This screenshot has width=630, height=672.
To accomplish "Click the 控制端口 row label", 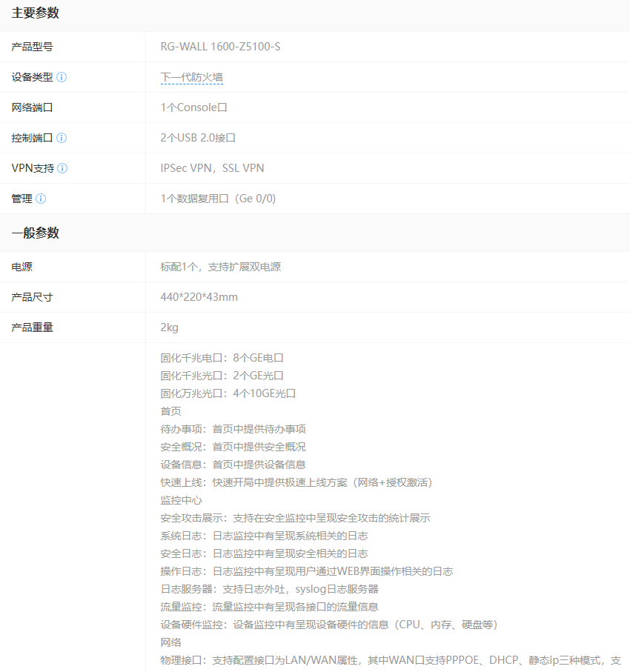I will coord(32,138).
